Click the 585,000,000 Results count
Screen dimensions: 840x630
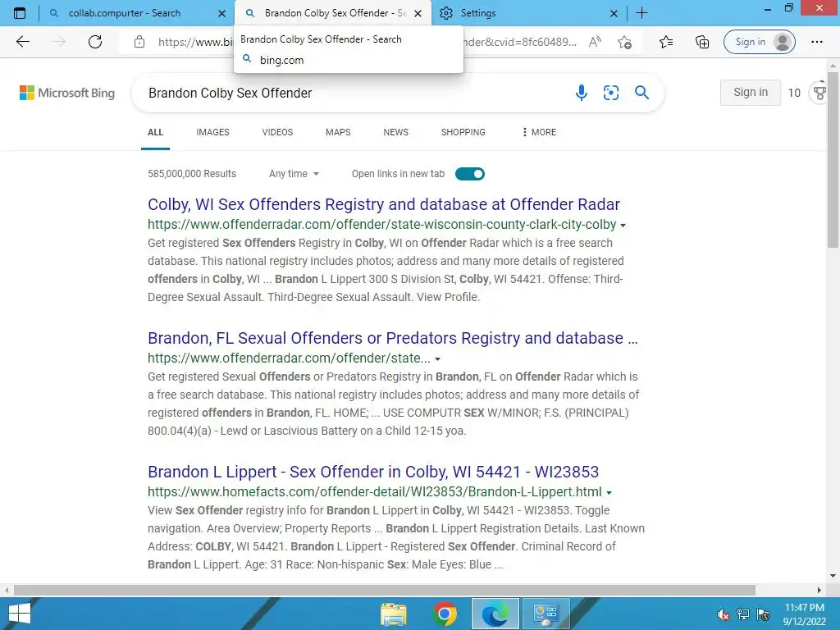192,174
